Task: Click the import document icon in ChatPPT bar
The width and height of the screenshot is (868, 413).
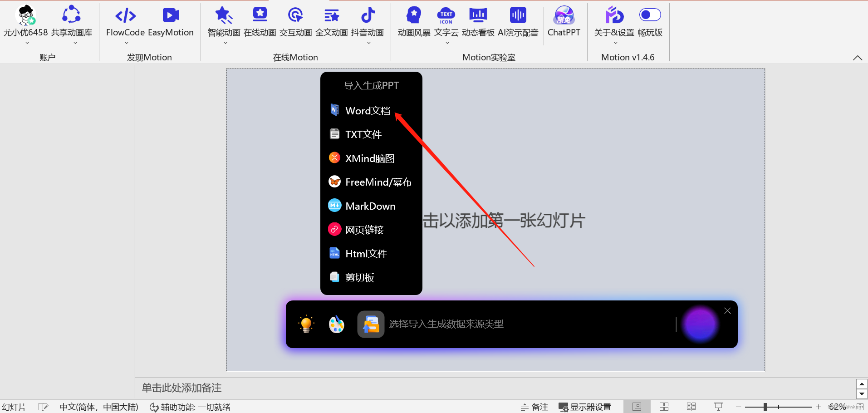Action: coord(371,324)
